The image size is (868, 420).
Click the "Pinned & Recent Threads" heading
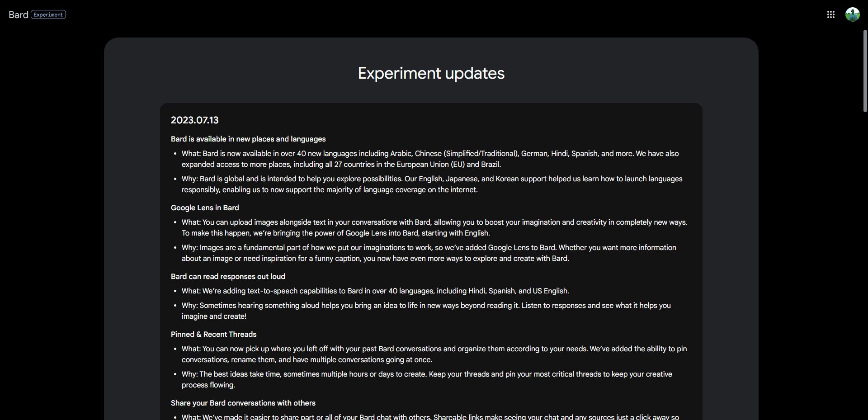[x=213, y=335]
